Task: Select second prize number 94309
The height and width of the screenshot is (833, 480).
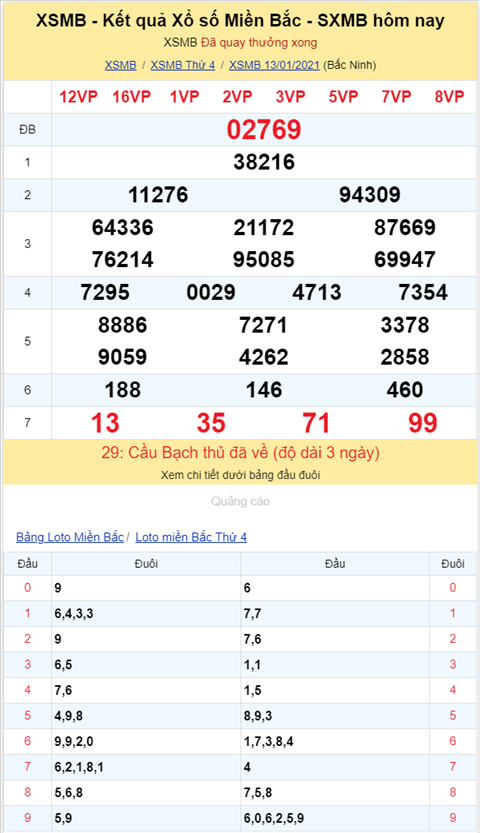Action: pos(370,195)
